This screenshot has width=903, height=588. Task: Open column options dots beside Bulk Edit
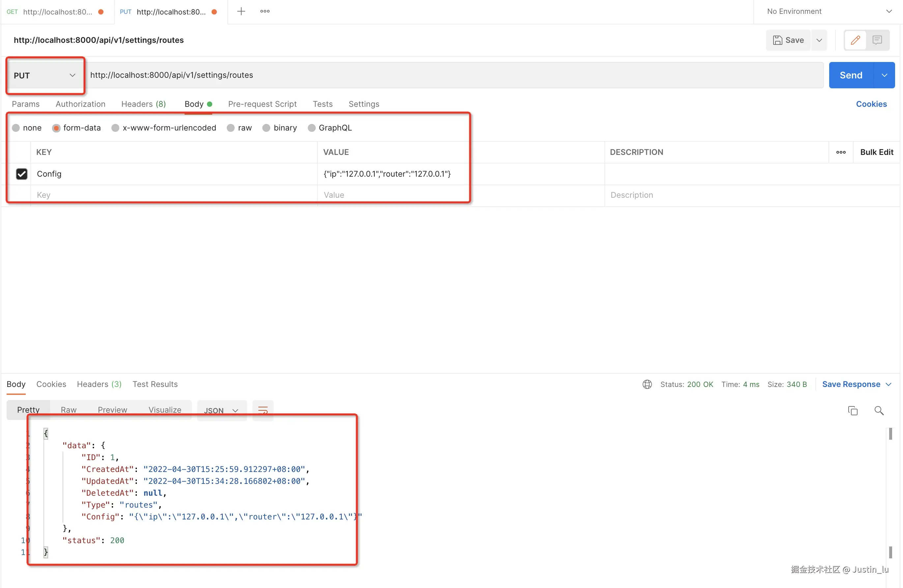(841, 152)
